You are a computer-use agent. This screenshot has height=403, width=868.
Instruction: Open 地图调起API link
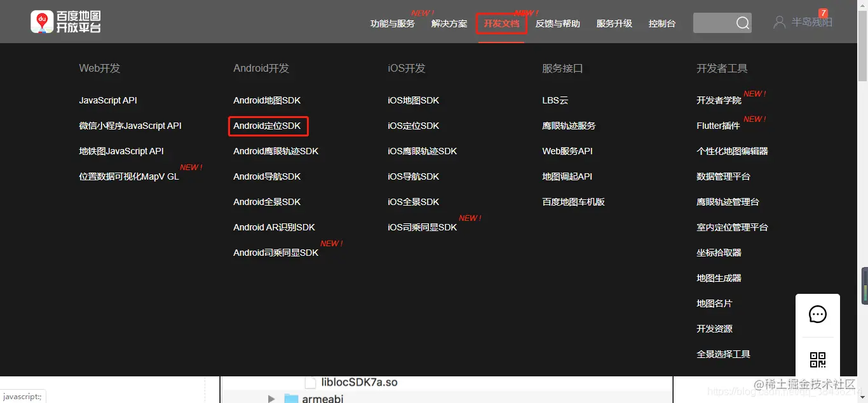[x=567, y=176]
